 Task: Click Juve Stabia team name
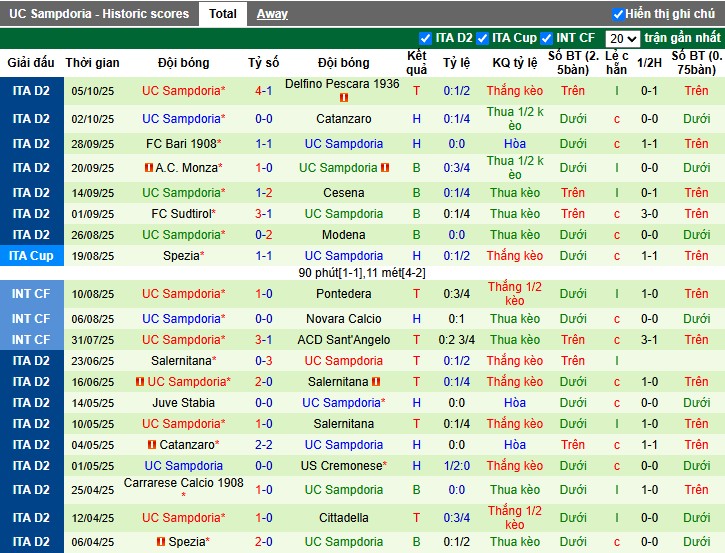184,403
